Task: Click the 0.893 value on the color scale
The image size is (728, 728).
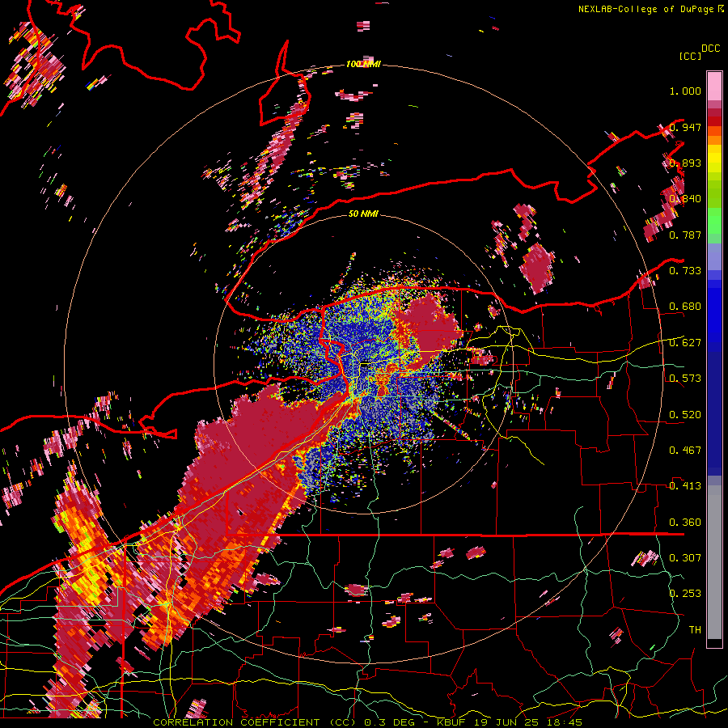Action: (685, 163)
